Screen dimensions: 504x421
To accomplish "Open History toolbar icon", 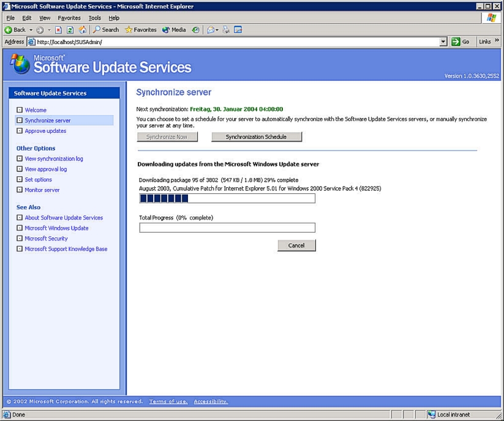I will [195, 30].
